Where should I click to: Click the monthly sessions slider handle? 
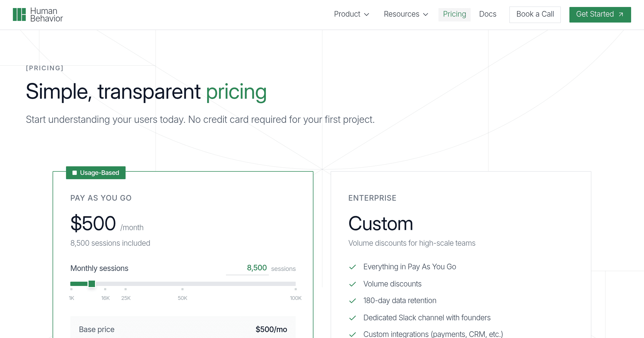pyautogui.click(x=92, y=284)
